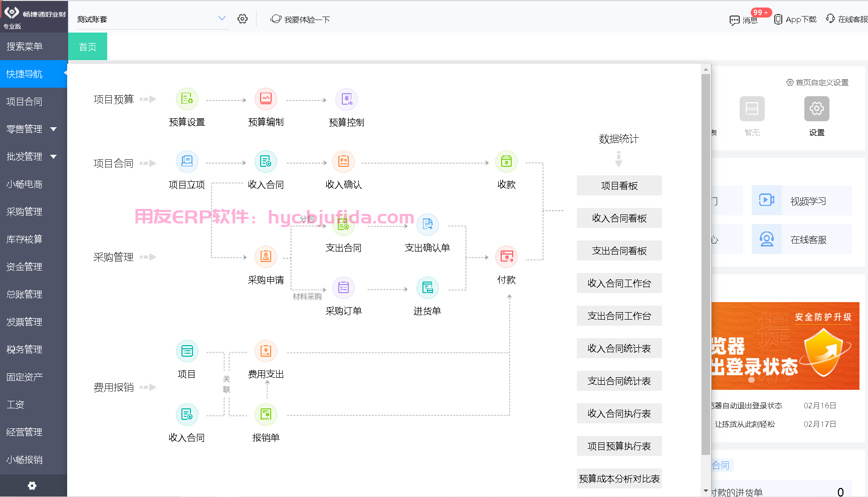This screenshot has width=868, height=497.
Task: Open the 支出合同 icon
Action: pos(343,225)
